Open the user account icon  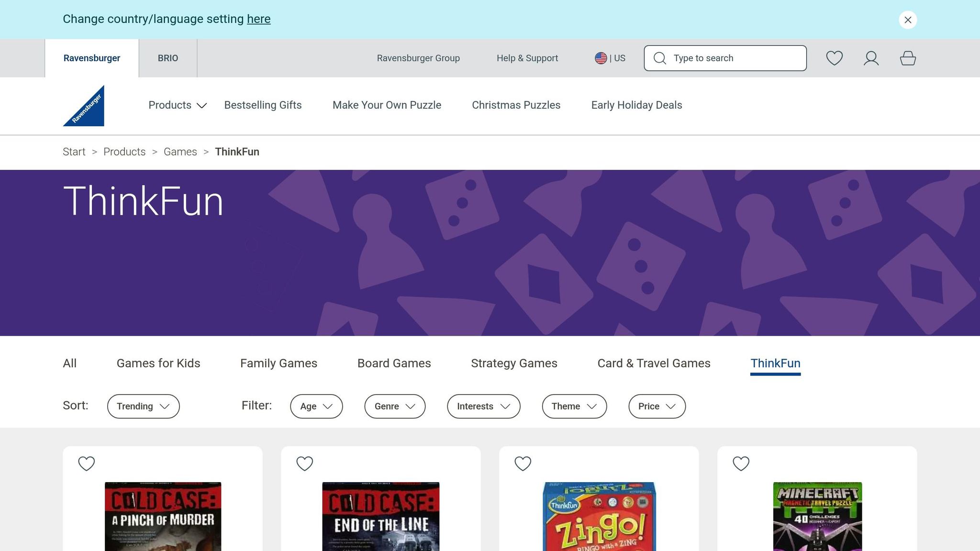(871, 58)
